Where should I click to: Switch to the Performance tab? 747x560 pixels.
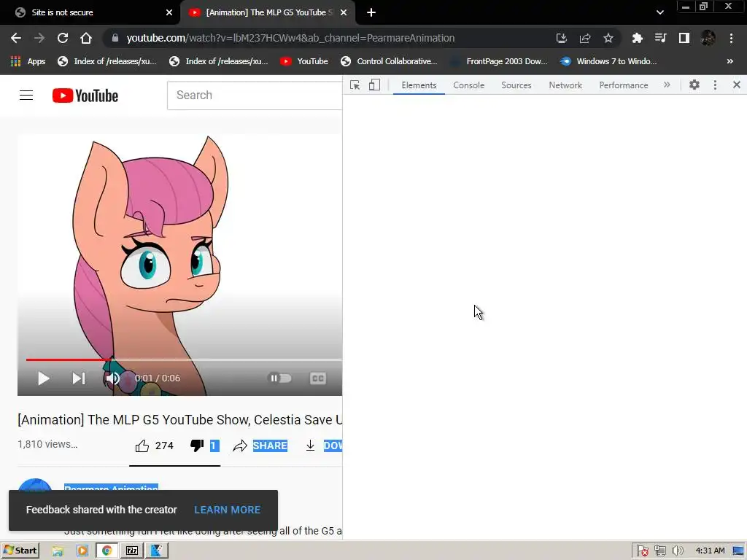tap(624, 85)
